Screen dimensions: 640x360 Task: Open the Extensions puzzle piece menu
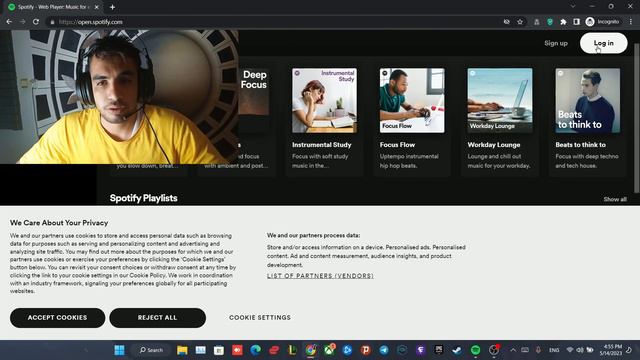[x=563, y=22]
